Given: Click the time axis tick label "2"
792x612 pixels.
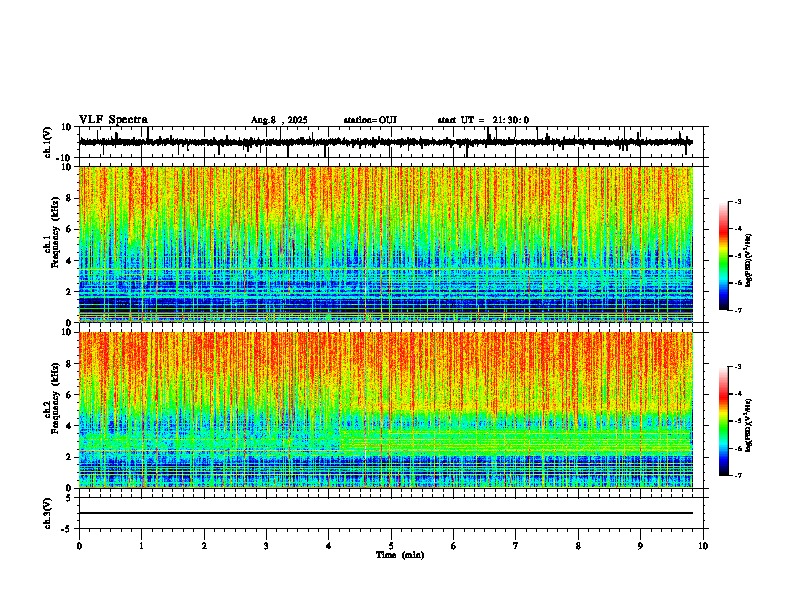Looking at the screenshot, I should [204, 546].
